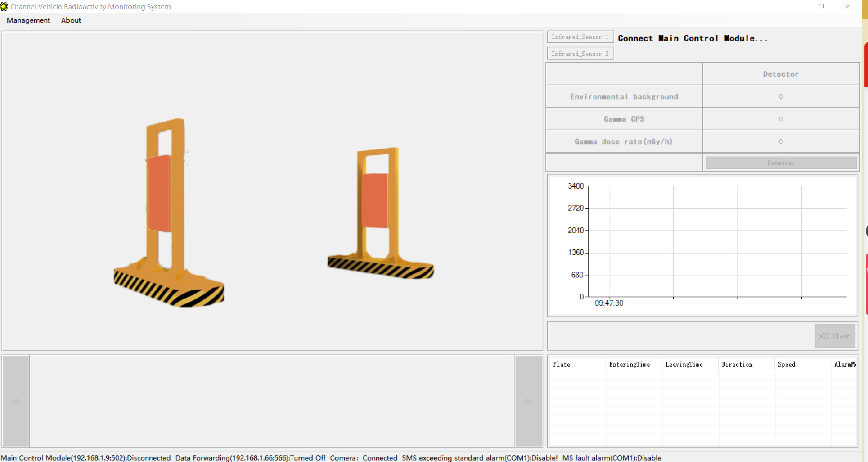Click the All Clear button
The image size is (868, 462).
pos(834,336)
